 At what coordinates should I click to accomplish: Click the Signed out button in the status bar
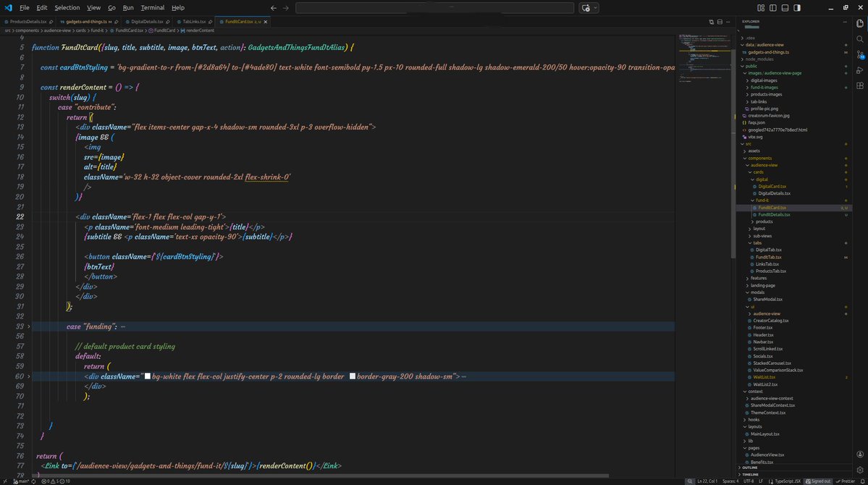point(819,480)
